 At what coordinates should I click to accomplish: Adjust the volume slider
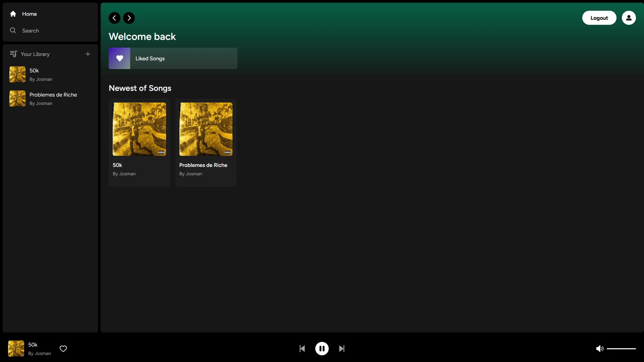click(x=621, y=349)
